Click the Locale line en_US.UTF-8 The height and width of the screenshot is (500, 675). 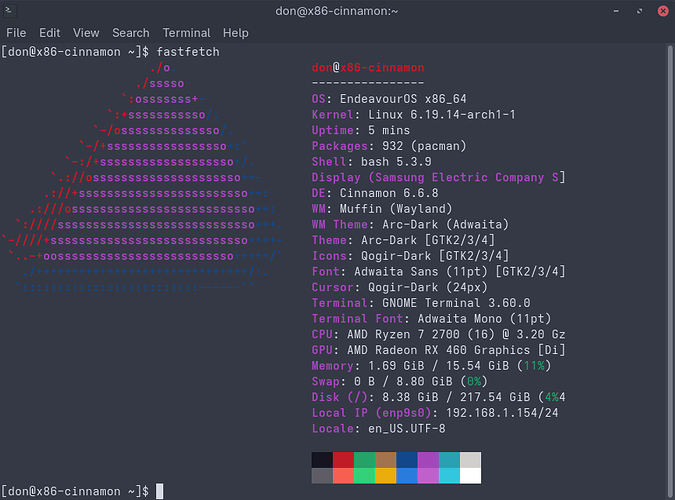[378, 429]
